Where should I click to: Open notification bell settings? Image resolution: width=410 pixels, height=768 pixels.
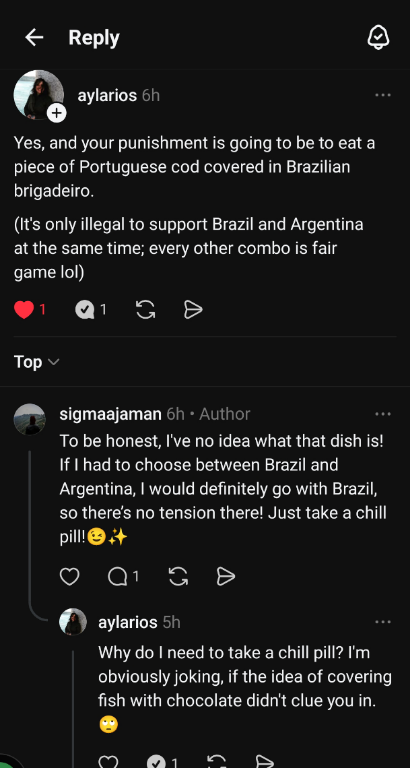(378, 37)
